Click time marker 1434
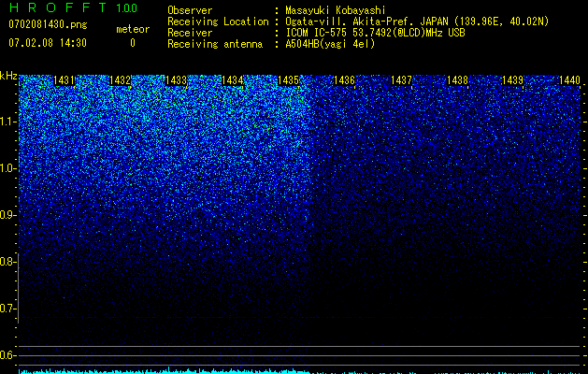This screenshot has height=374, width=588. (x=232, y=80)
